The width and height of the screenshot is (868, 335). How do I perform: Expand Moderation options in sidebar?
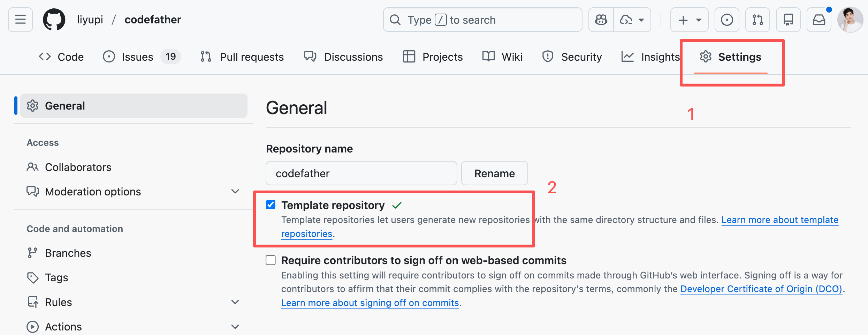[x=235, y=192]
